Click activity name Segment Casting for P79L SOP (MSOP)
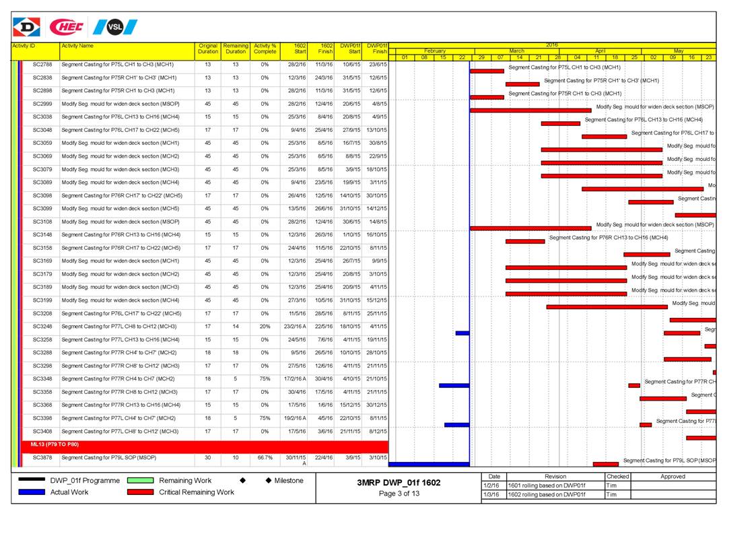 click(x=109, y=457)
